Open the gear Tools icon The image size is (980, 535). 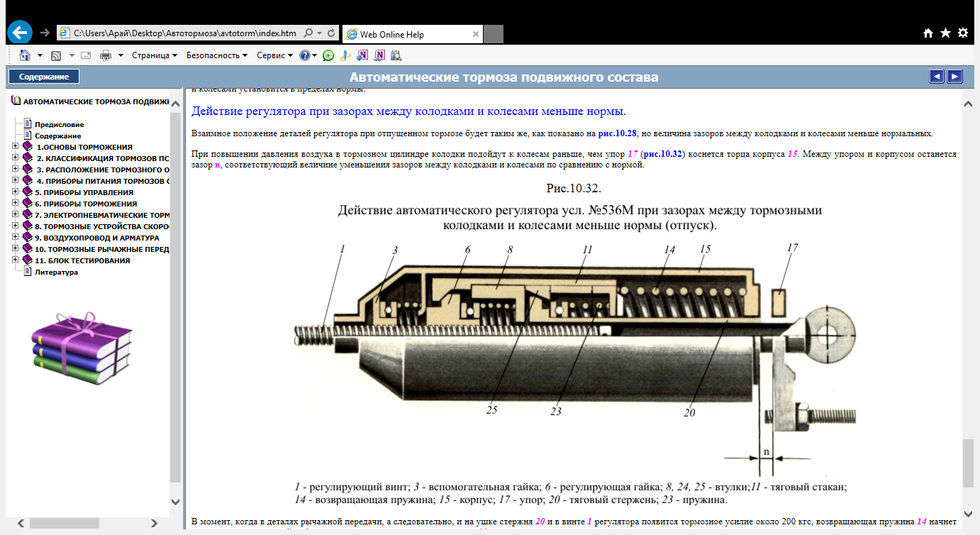pyautogui.click(x=963, y=33)
